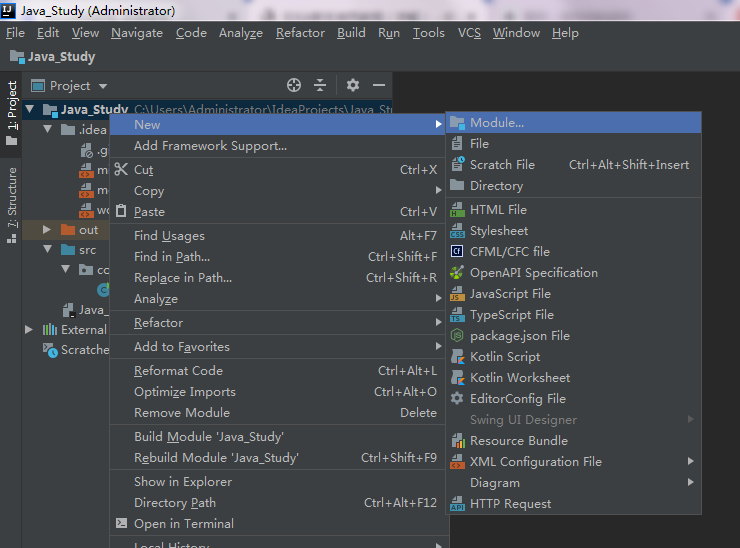Click the Kotlin Script icon

[x=457, y=356]
